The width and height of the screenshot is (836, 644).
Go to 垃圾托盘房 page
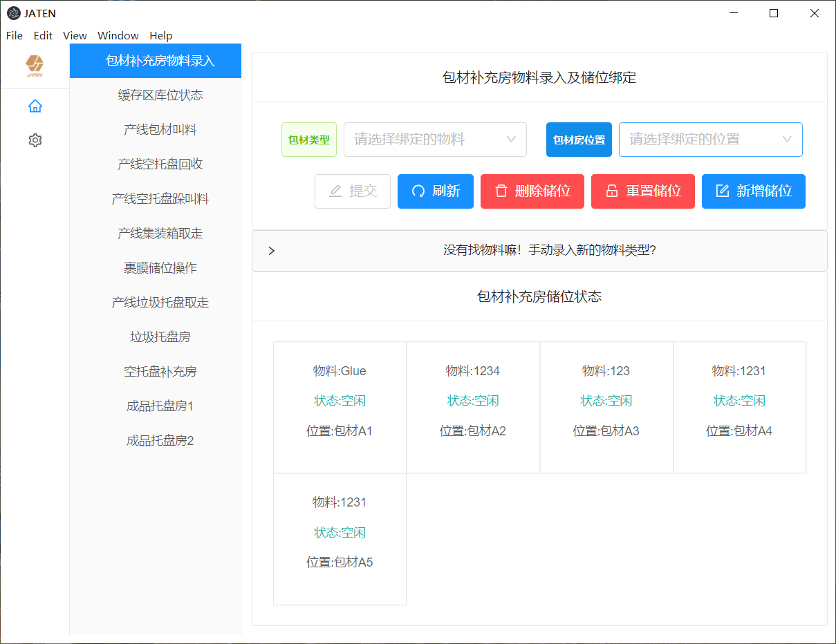pyautogui.click(x=156, y=337)
